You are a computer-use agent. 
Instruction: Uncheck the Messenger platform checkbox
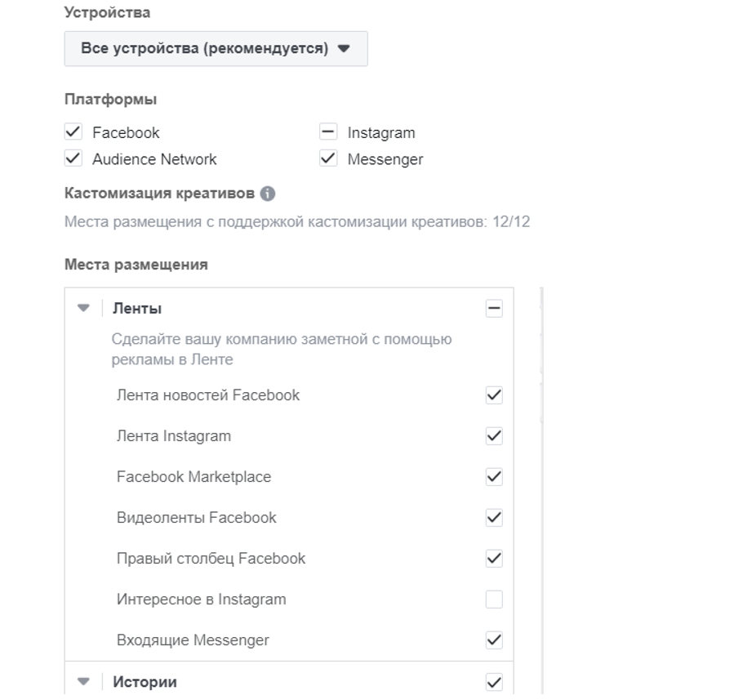pos(328,158)
